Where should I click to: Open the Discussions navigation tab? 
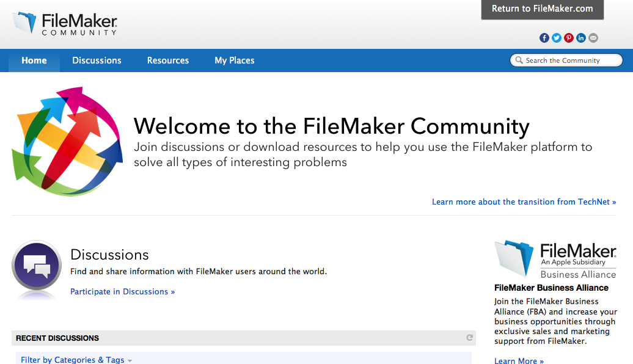tap(97, 60)
